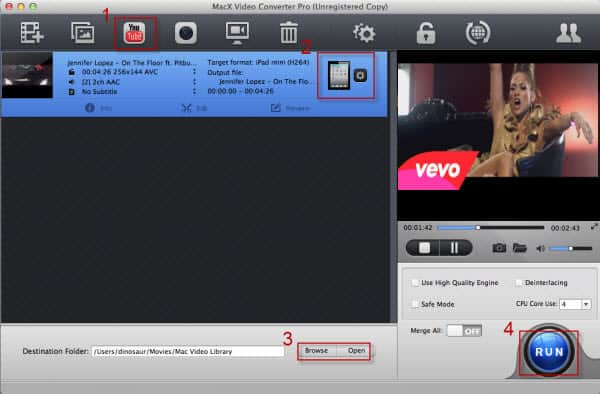
Task: Open the photo slideshow icon
Action: point(83,33)
